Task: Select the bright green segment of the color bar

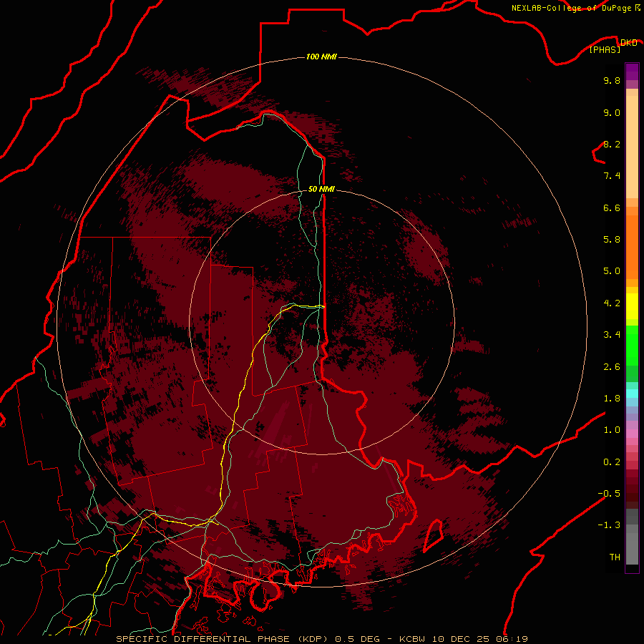Action: coord(632,347)
